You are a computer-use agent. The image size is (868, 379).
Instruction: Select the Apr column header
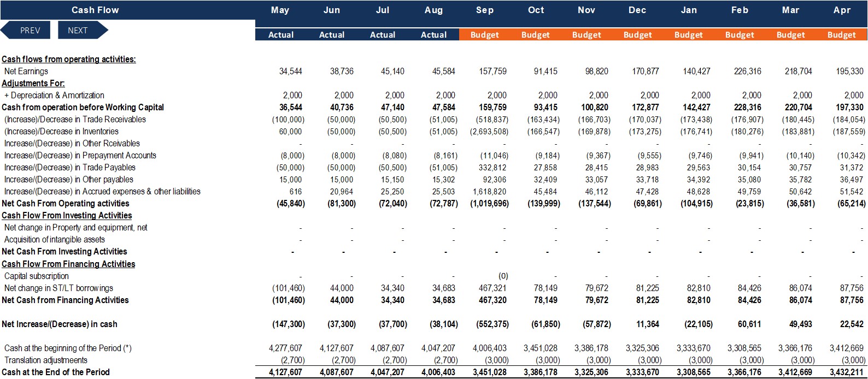(x=842, y=10)
